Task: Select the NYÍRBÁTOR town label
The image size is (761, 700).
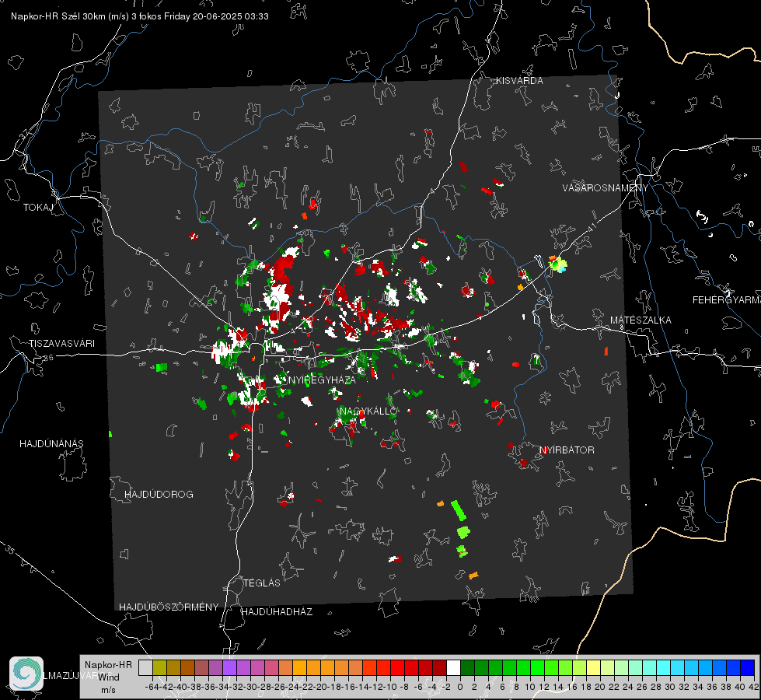Action: pyautogui.click(x=567, y=450)
